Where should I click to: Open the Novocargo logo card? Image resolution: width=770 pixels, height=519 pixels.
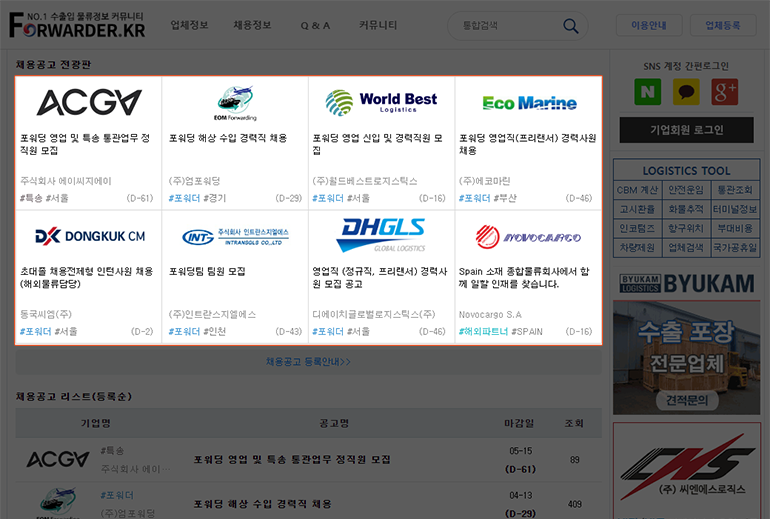point(528,237)
